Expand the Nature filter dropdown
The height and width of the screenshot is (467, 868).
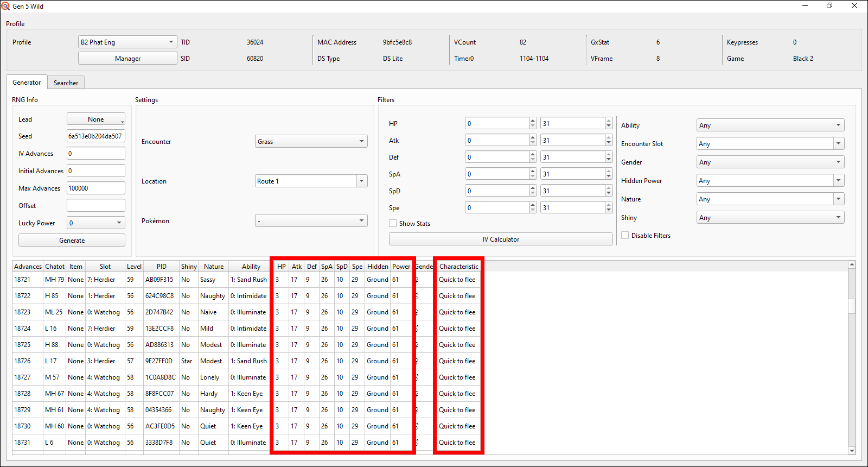[x=770, y=199]
